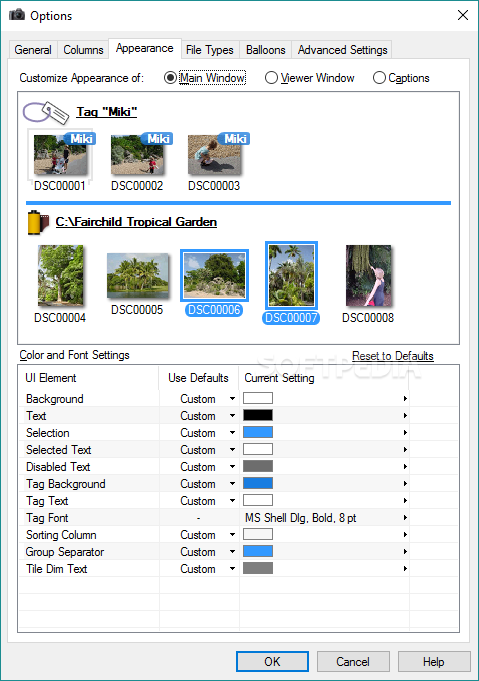This screenshot has height=681, width=479.
Task: Click the Miki tag badge on DSC00001
Action: [81, 139]
